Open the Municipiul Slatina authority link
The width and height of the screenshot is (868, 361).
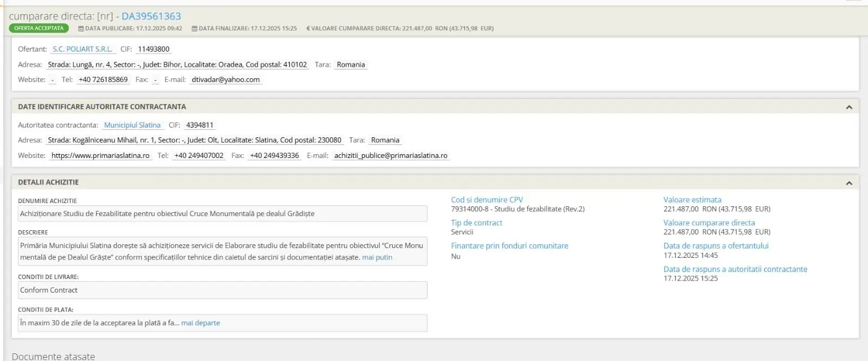tap(132, 125)
